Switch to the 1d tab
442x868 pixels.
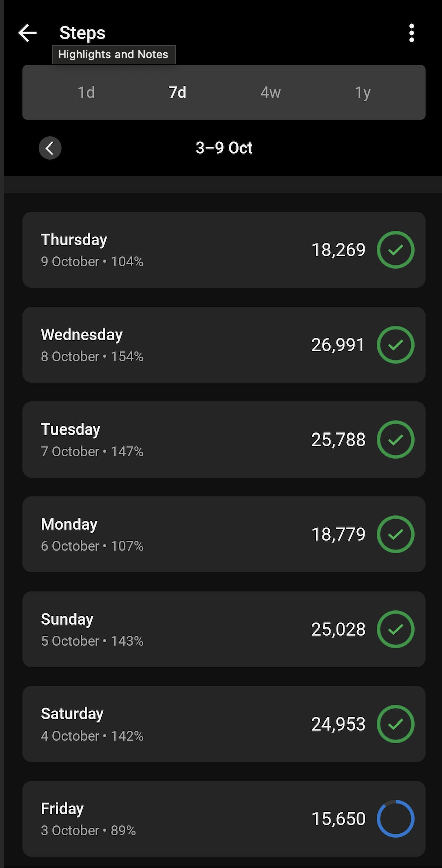86,92
